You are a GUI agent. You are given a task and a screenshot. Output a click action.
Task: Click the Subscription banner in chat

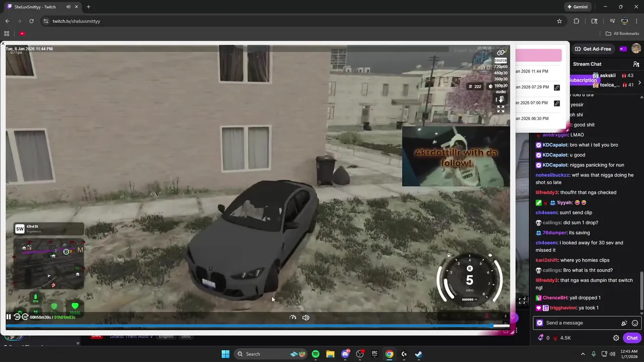coord(583,80)
